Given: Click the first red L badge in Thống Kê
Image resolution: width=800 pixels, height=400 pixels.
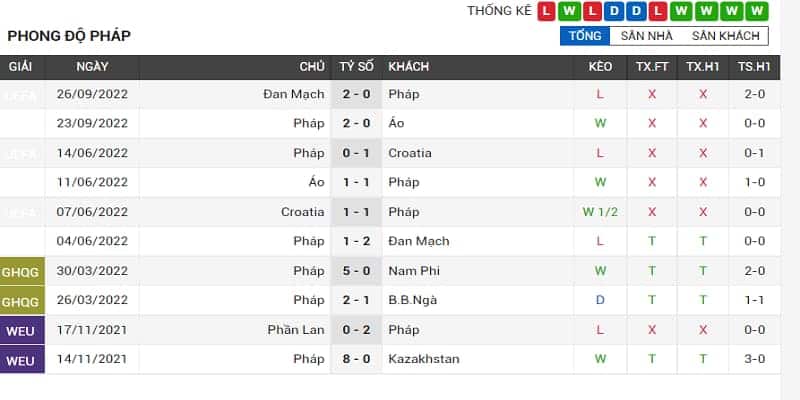Looking at the screenshot, I should click(546, 11).
